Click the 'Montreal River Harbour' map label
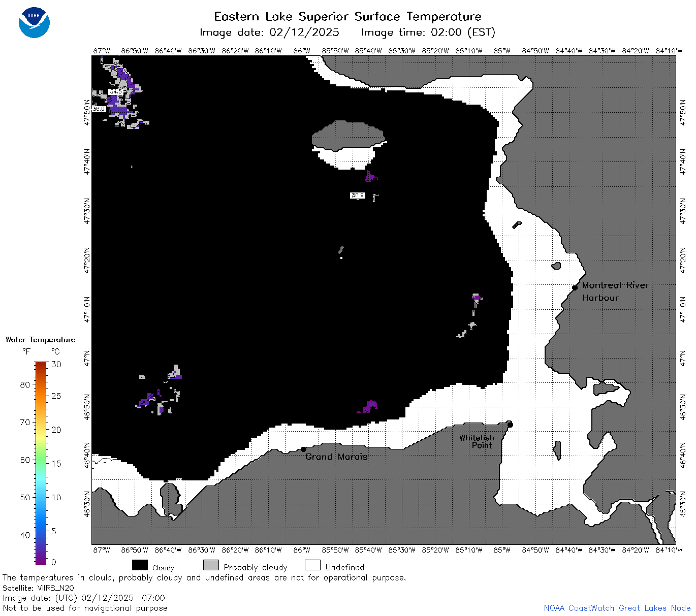 pyautogui.click(x=615, y=291)
